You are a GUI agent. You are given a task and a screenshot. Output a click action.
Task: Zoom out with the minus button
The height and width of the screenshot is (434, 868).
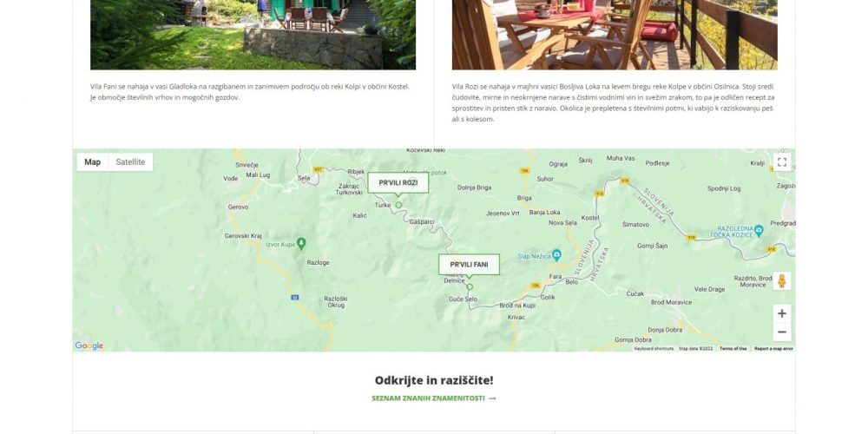pyautogui.click(x=782, y=332)
